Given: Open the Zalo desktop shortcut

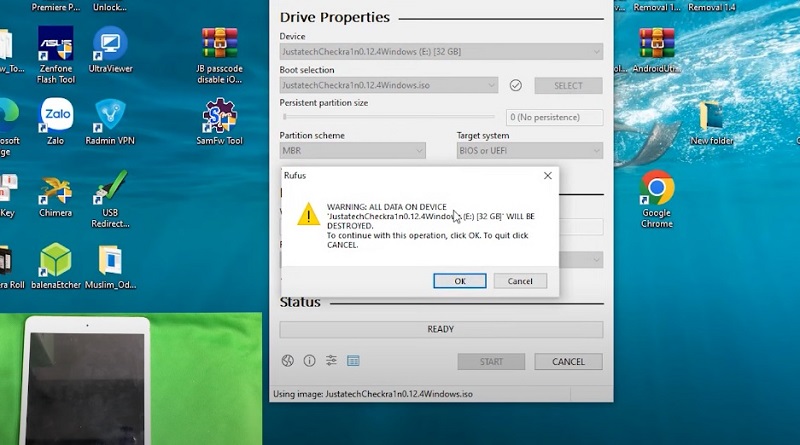Looking at the screenshot, I should (56, 120).
